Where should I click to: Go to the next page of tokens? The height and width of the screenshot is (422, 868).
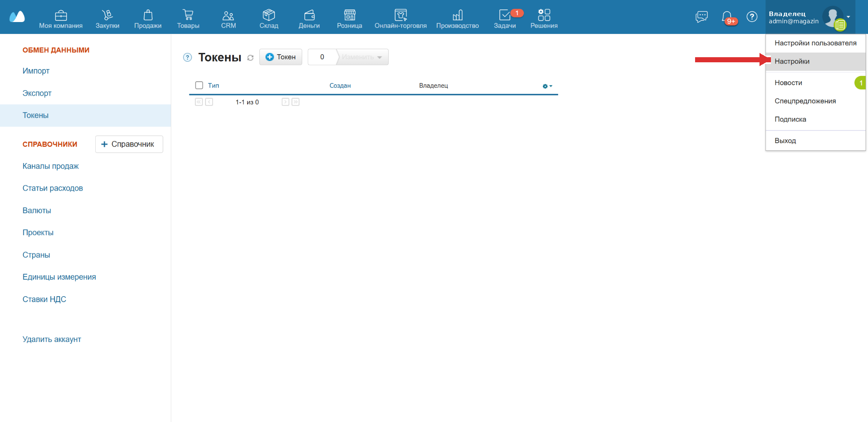click(285, 102)
